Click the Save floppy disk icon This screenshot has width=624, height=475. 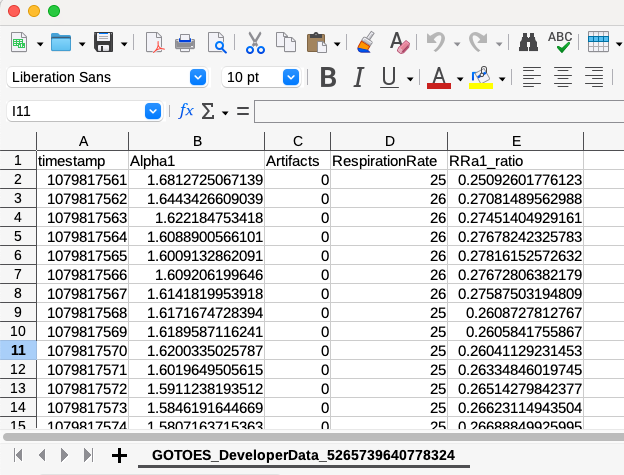(x=103, y=42)
